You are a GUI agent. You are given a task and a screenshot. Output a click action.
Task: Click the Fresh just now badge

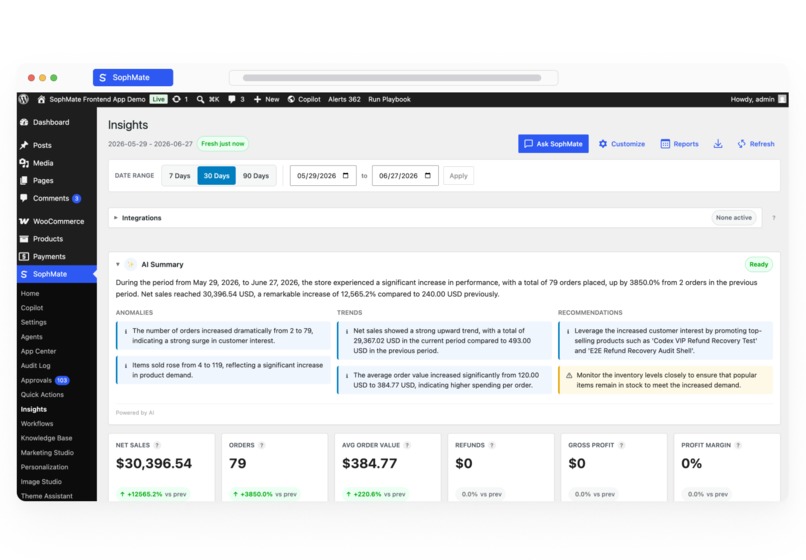coord(223,144)
